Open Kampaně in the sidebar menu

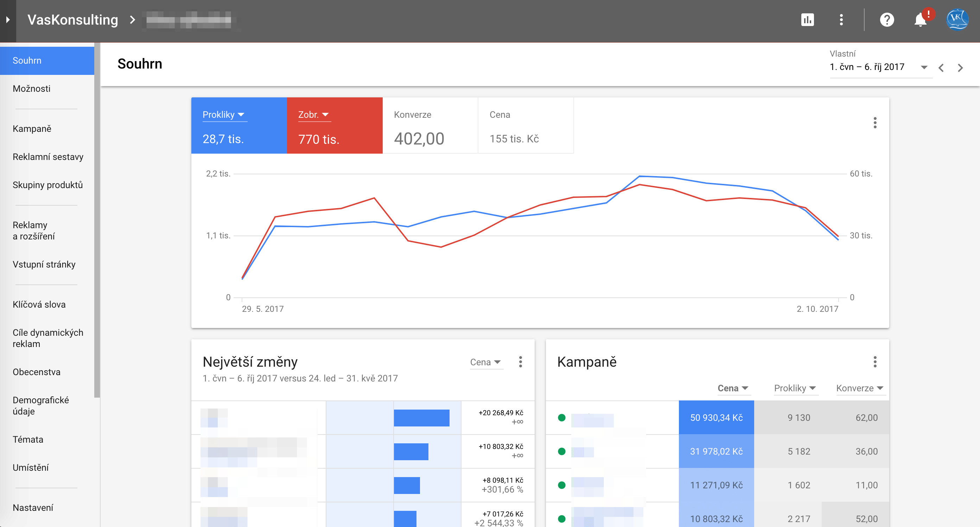[32, 129]
